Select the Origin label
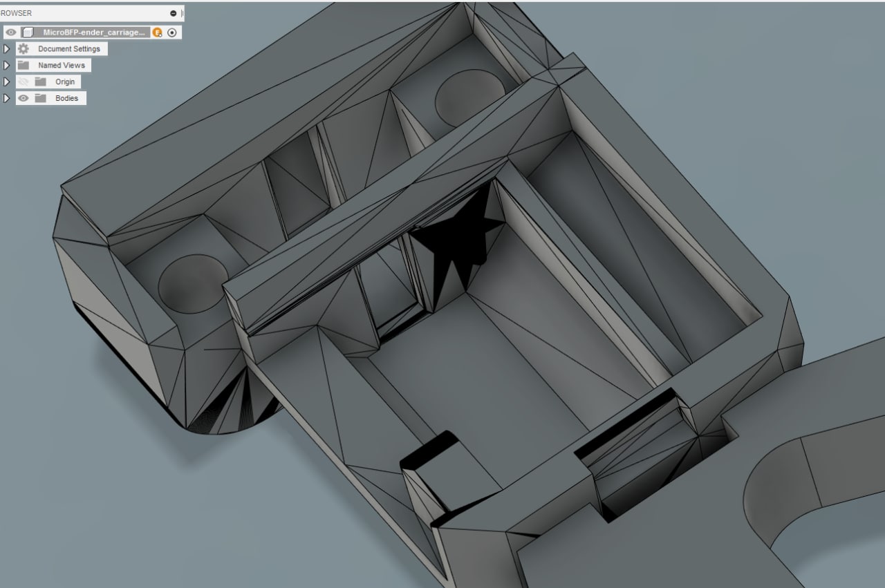Screen dimensions: 885x588 (x=65, y=82)
